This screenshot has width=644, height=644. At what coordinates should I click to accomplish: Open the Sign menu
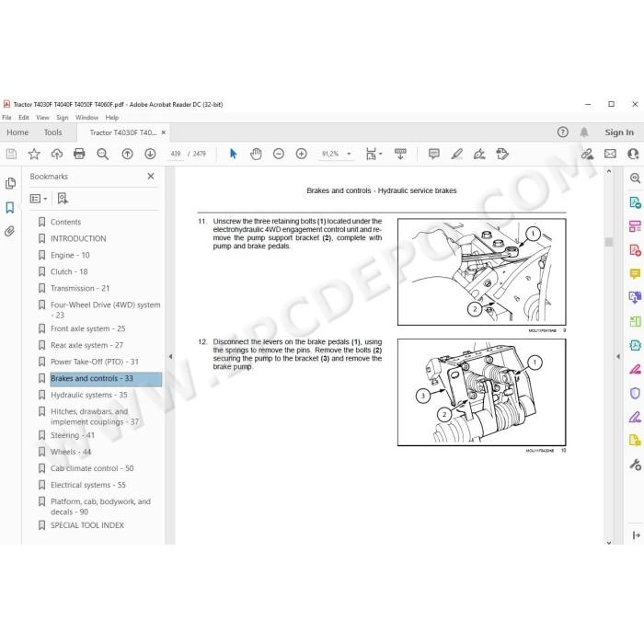coord(62,118)
